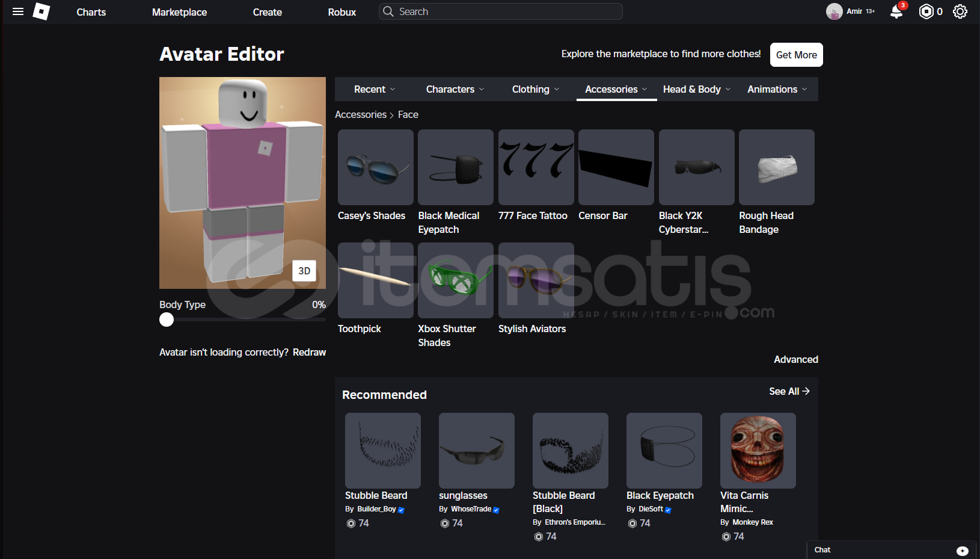This screenshot has height=559, width=980.
Task: Open WhoseTrade creator link
Action: point(471,509)
